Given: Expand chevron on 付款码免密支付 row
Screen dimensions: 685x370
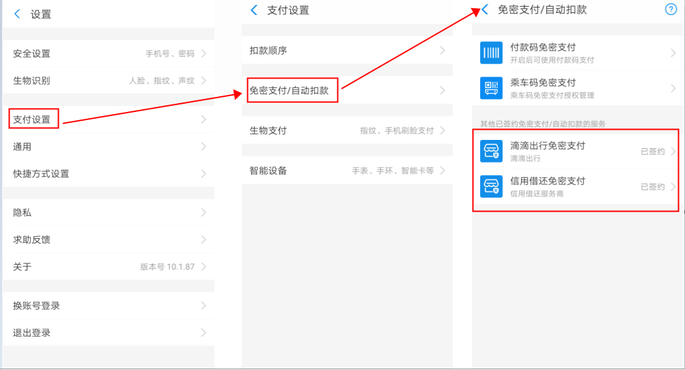Looking at the screenshot, I should coord(673,53).
